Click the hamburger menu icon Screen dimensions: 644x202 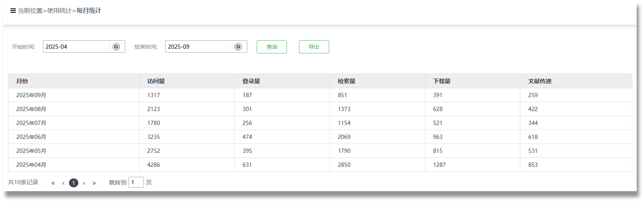13,11
